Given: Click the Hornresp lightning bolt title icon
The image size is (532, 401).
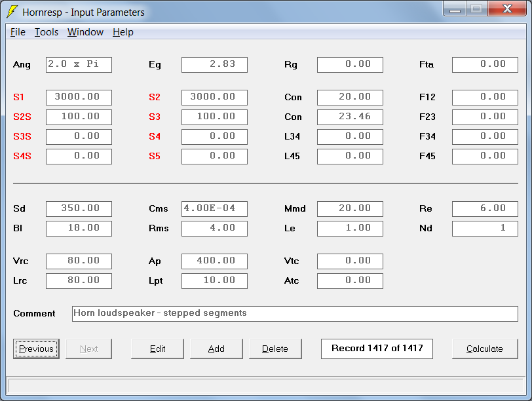Looking at the screenshot, I should click(12, 12).
